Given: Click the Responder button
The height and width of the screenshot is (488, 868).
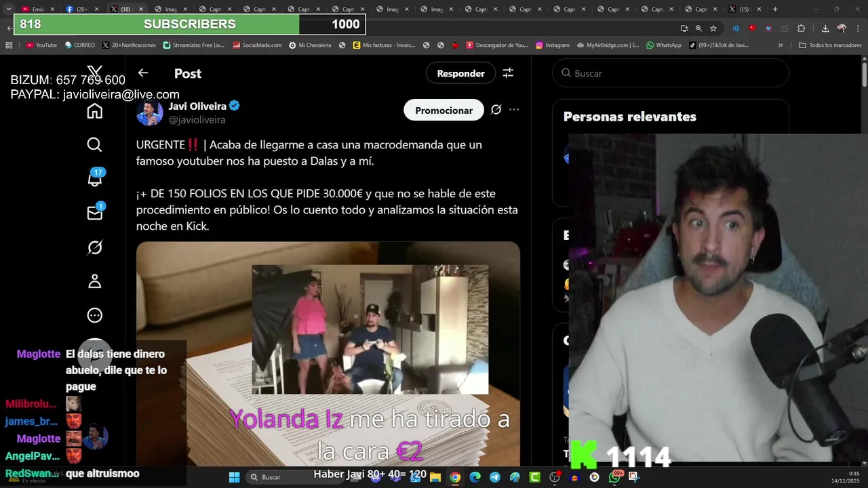Looking at the screenshot, I should pyautogui.click(x=460, y=73).
